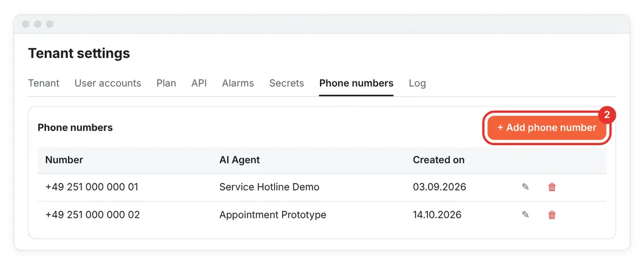Click the Add phone number button
The height and width of the screenshot is (264, 644).
tap(547, 127)
